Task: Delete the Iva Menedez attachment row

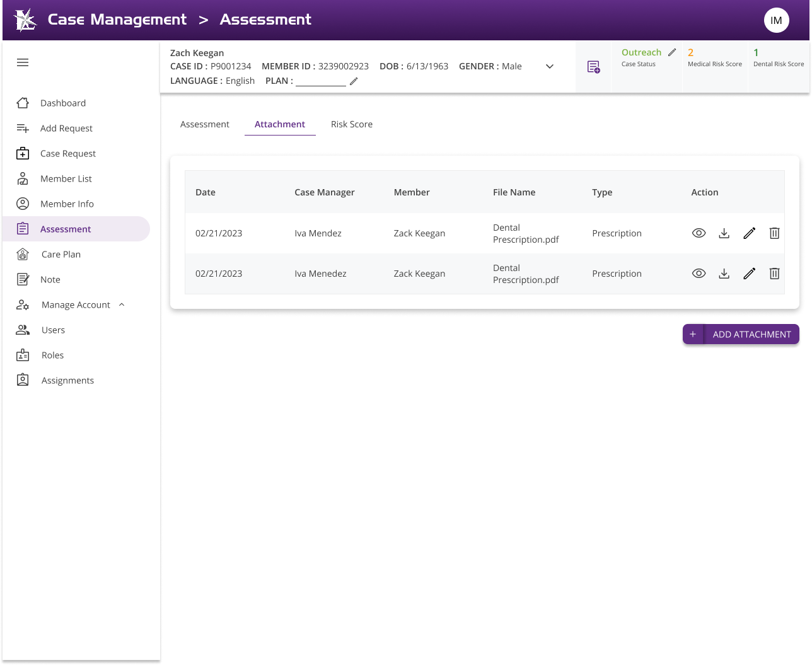Action: tap(774, 274)
